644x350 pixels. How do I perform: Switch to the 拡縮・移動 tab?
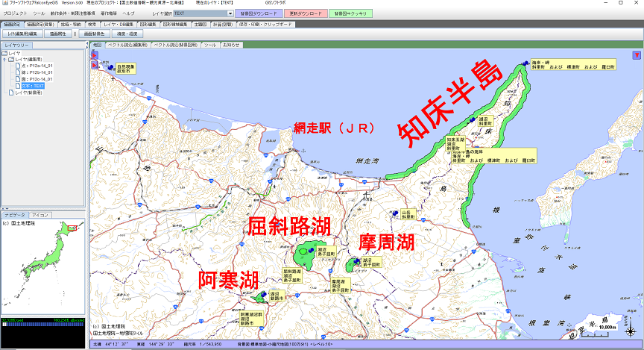[72, 25]
